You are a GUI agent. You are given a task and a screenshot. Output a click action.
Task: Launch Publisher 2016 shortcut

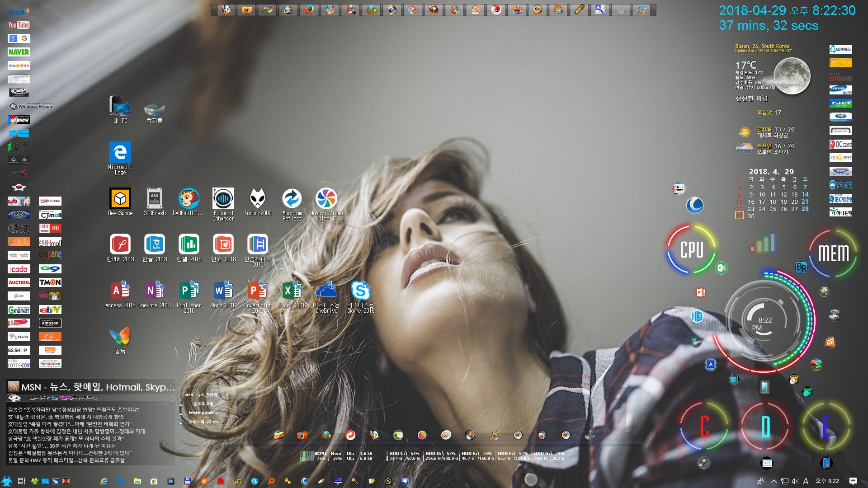pos(189,296)
